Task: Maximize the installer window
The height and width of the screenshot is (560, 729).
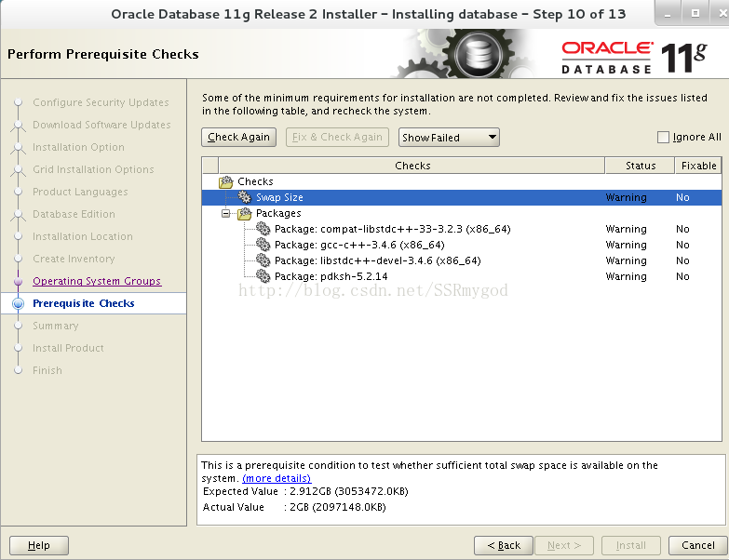Action: [x=695, y=14]
